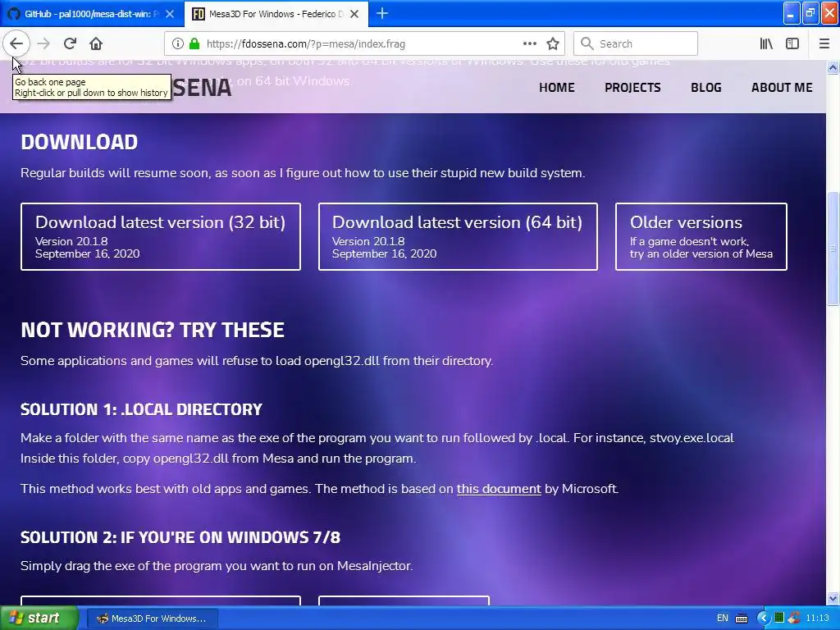Expand hidden system tray icons arrow

pyautogui.click(x=763, y=619)
